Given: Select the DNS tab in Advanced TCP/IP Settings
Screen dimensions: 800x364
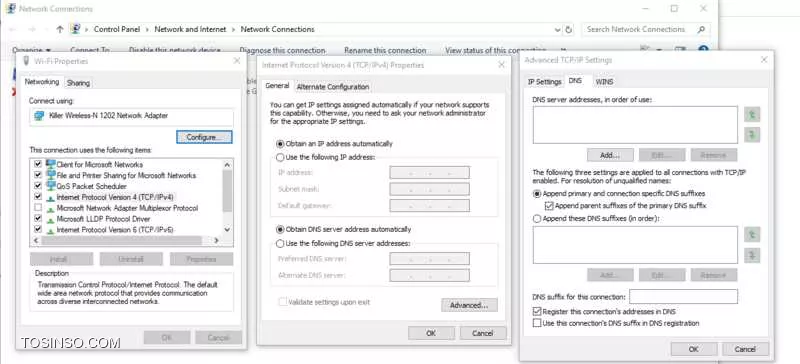Looking at the screenshot, I should coord(575,81).
